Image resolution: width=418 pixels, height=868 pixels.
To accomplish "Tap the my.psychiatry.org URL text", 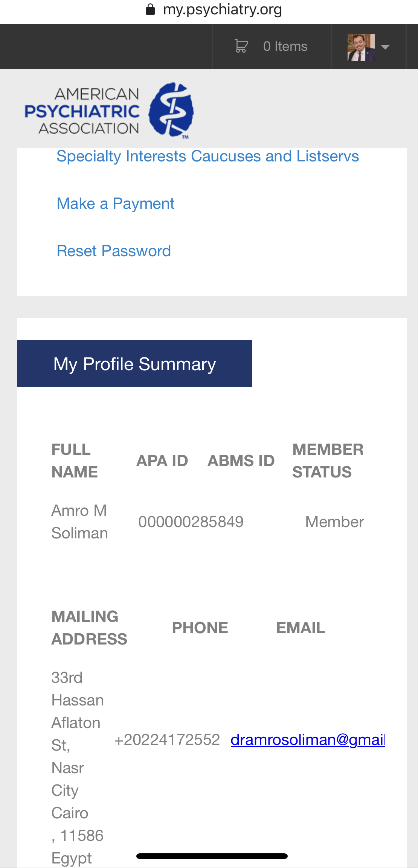I will pyautogui.click(x=222, y=9).
